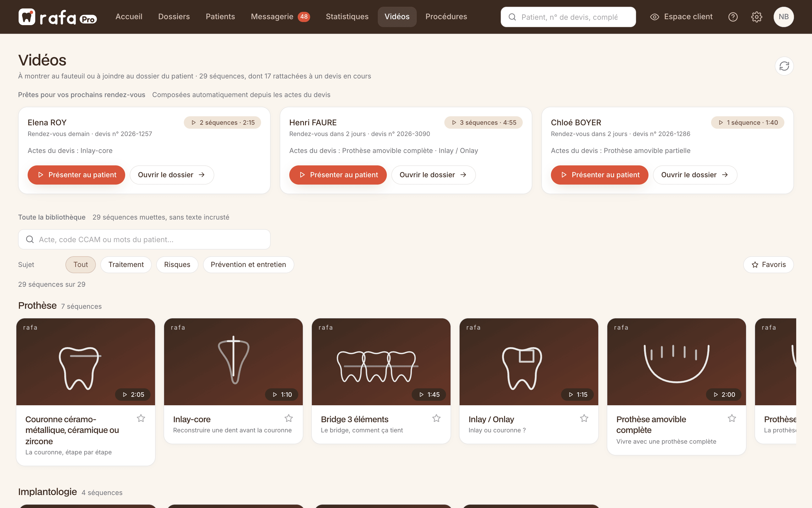This screenshot has width=812, height=508.
Task: Click the rafa Pro logo
Action: pyautogui.click(x=58, y=17)
